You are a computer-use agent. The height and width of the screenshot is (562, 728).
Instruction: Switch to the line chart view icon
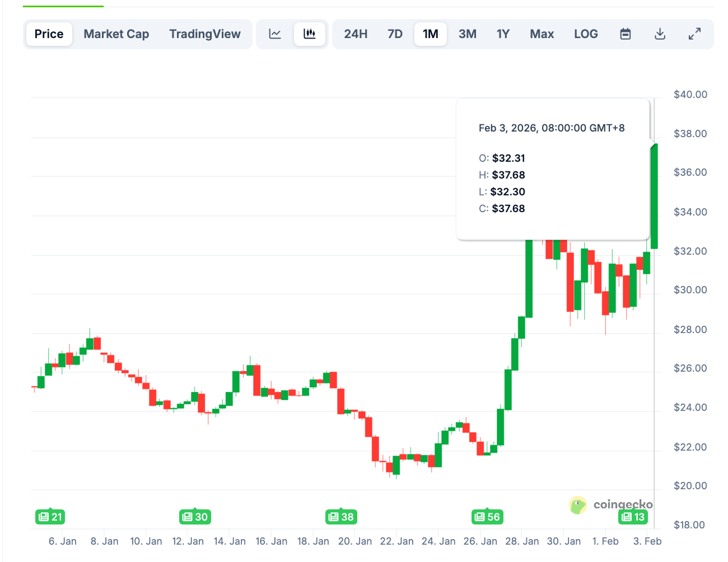click(275, 34)
